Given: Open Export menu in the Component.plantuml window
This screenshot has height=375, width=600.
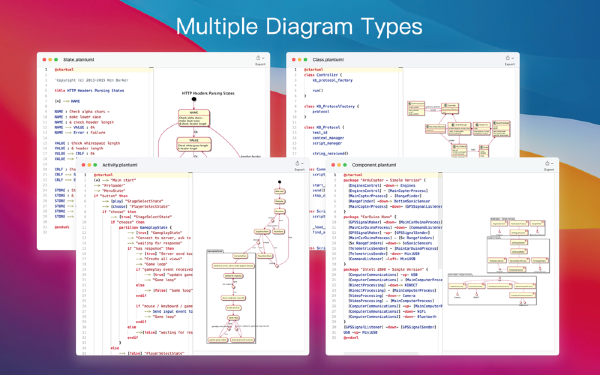Looking at the screenshot, I should [549, 166].
